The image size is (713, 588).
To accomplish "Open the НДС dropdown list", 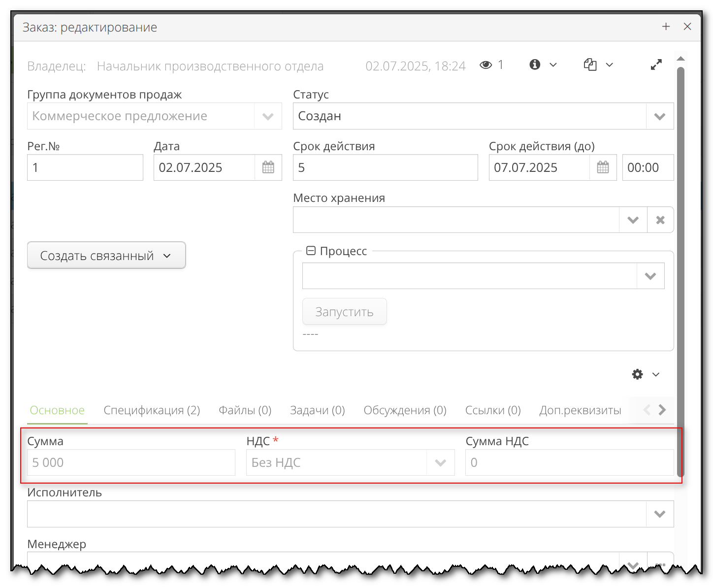I will [x=440, y=462].
